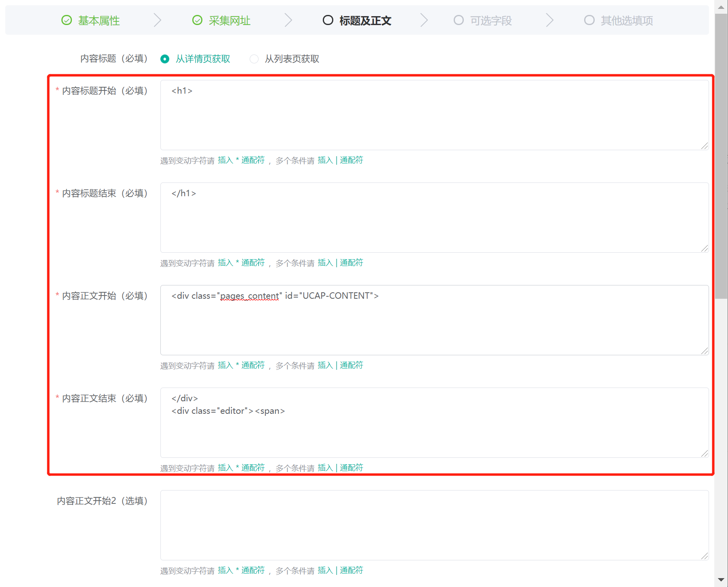Click the vertical scrollbar thumb
The height and width of the screenshot is (587, 728).
coord(721,157)
